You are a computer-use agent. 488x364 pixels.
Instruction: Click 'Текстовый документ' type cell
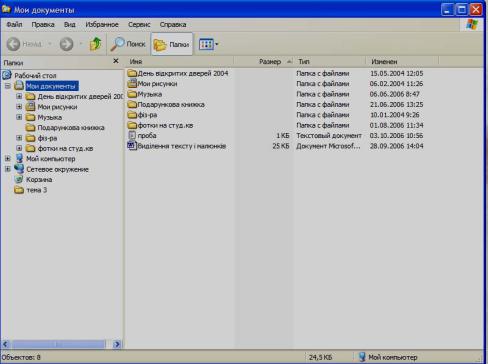coord(329,136)
